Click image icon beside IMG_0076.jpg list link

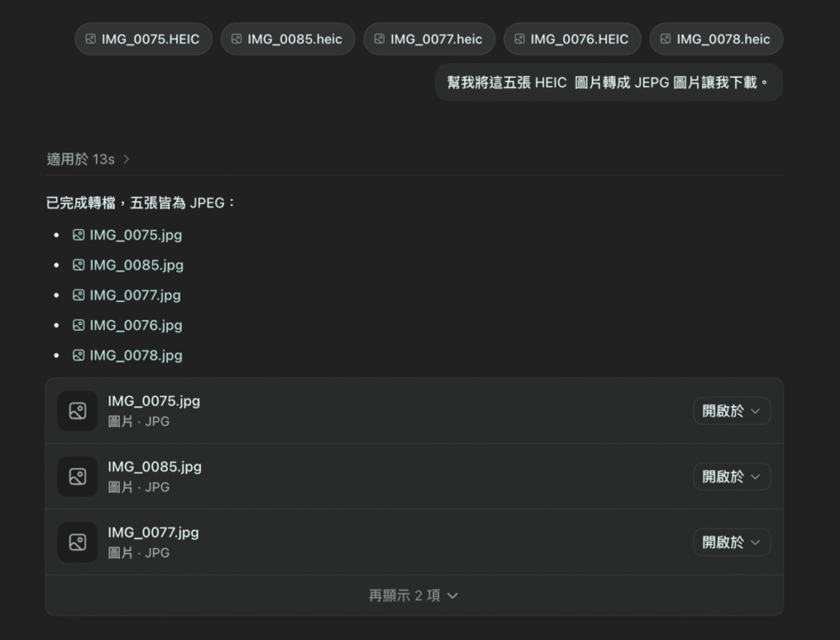point(79,325)
